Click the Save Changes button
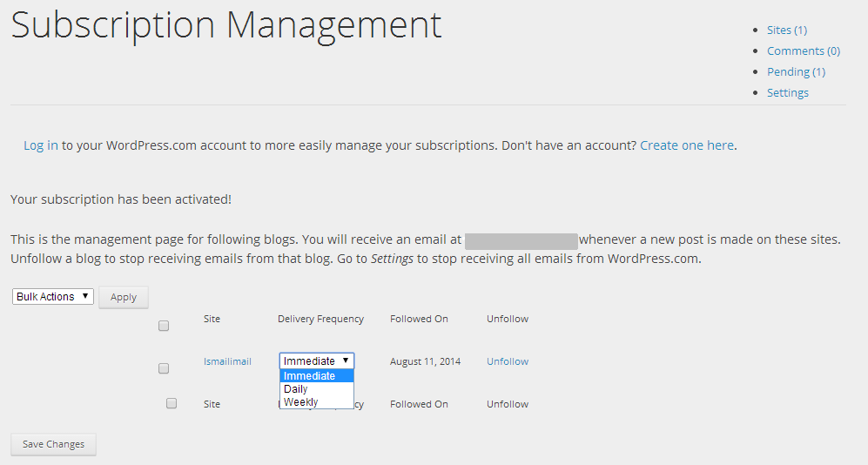 click(53, 444)
